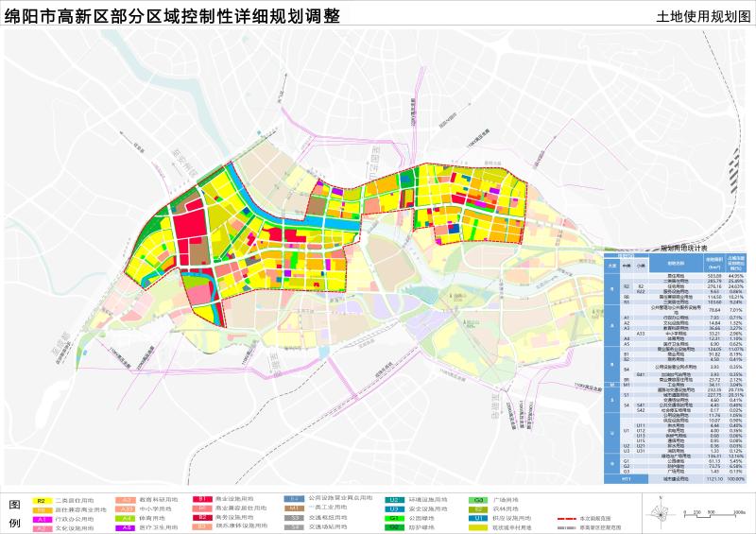
Task: Click the main title '绵阳市高新区部分区域控制性详细规划调整'
Action: 172,15
